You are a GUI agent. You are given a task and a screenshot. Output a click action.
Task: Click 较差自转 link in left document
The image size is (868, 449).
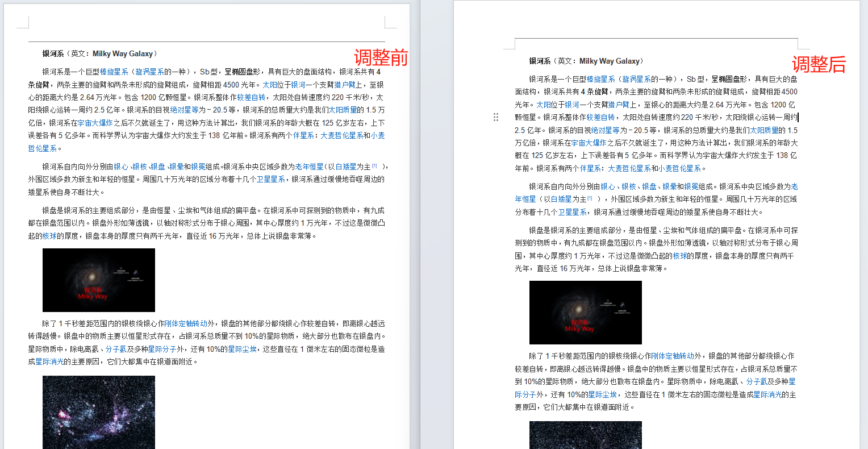click(251, 97)
